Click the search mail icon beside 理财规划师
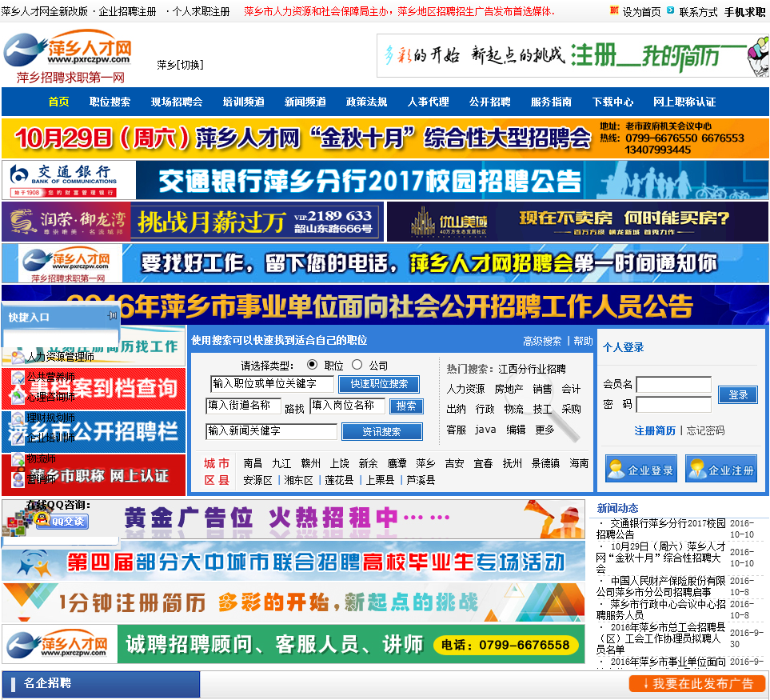770x700 pixels. (x=18, y=418)
